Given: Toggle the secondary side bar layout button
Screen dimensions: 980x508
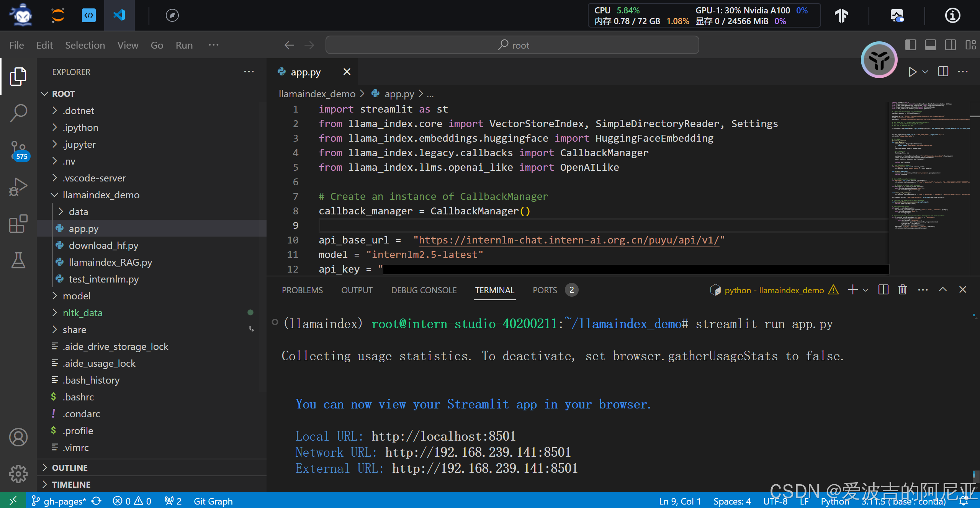Looking at the screenshot, I should 950,45.
